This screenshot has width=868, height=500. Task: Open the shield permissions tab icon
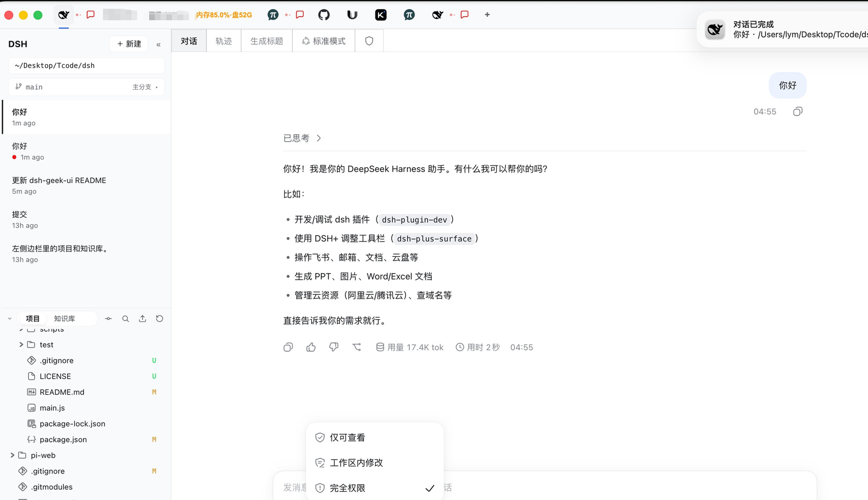[369, 41]
